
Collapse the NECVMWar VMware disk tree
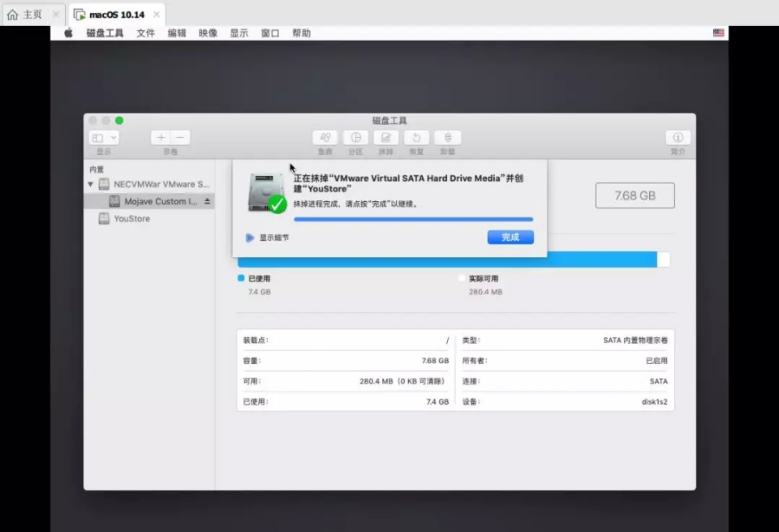tap(90, 184)
